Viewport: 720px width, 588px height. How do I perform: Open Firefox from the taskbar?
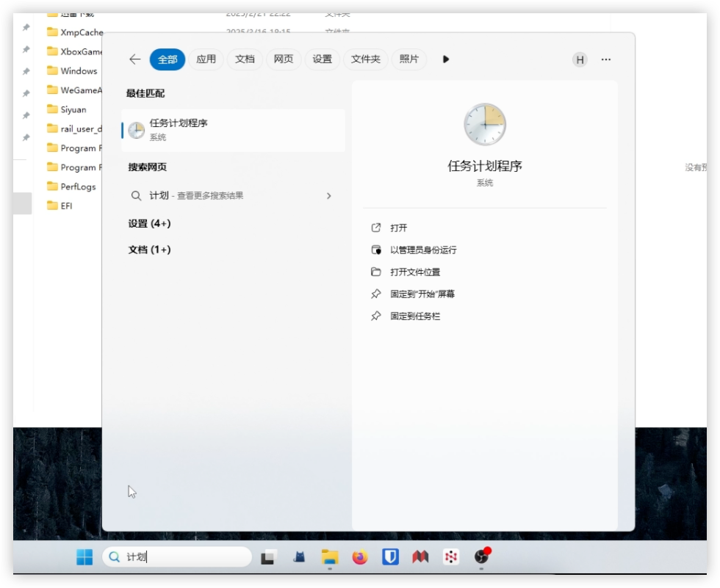[x=359, y=557]
